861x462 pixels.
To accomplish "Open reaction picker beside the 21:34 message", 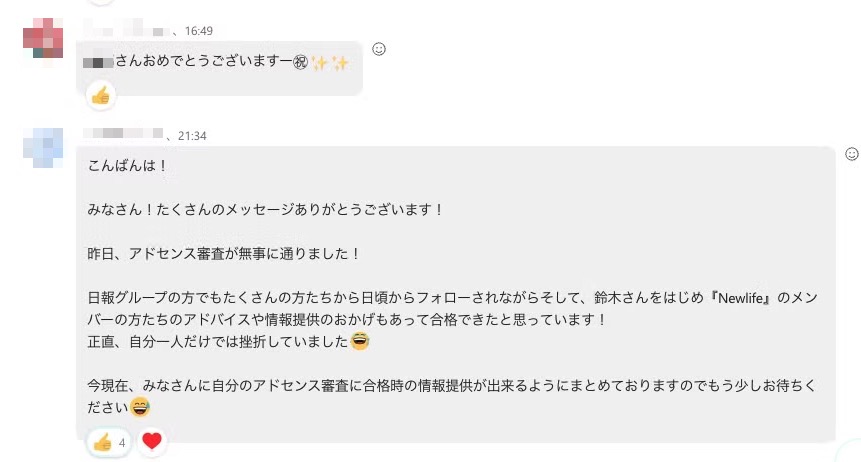I will click(x=852, y=154).
